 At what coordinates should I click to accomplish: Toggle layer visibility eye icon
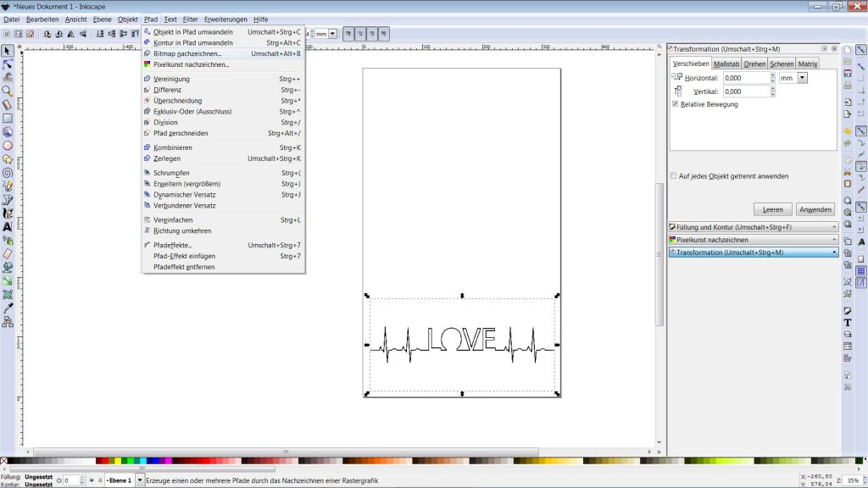pyautogui.click(x=92, y=480)
